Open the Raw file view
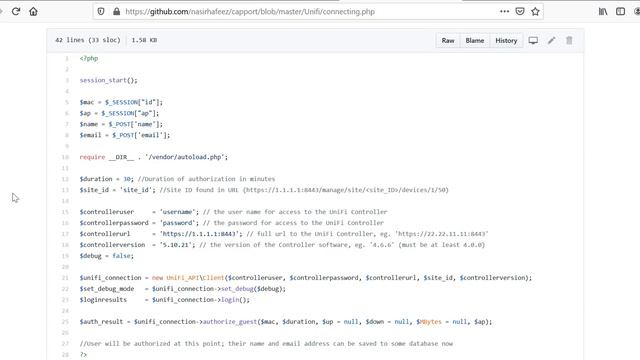This screenshot has width=640, height=360. tap(448, 40)
